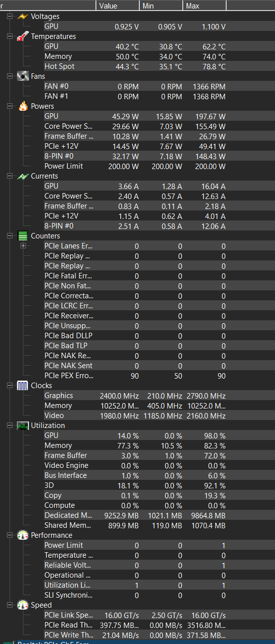Collapse the Clocks tree node
This screenshot has height=644, width=275.
click(10, 386)
